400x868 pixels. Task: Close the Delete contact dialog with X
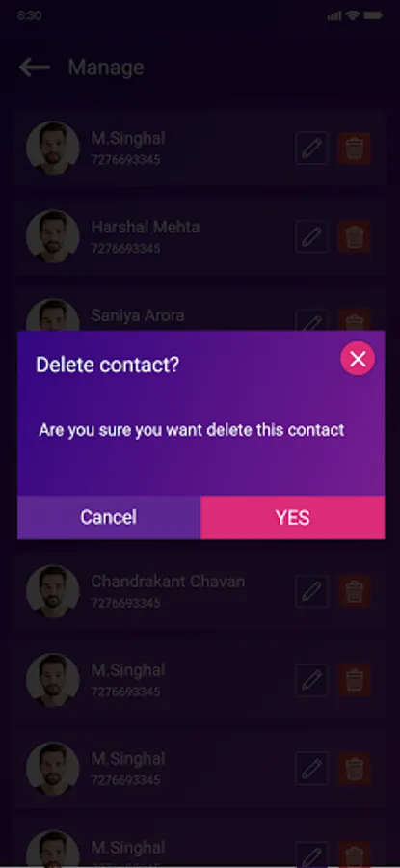pos(358,359)
